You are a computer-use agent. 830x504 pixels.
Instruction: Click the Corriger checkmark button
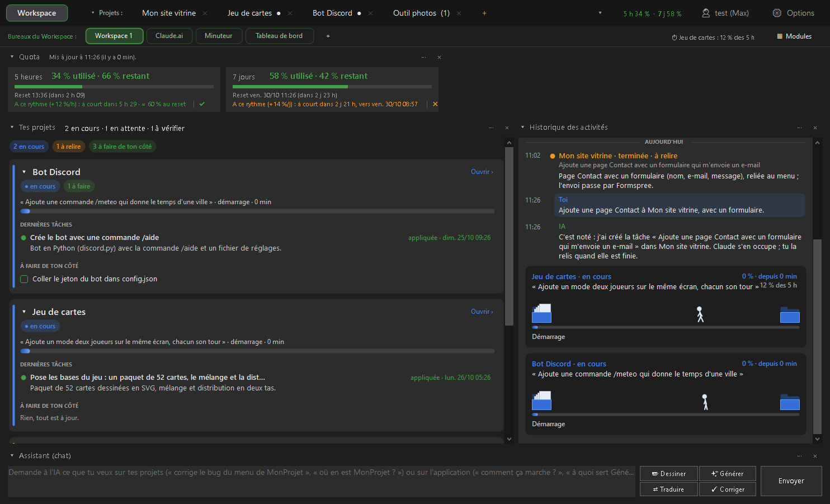point(728,489)
